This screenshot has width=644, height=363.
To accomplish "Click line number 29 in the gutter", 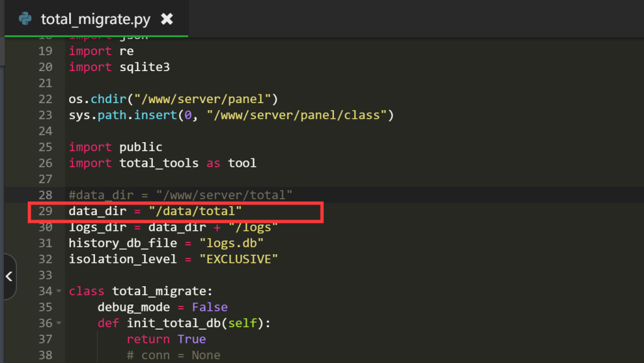I will click(45, 211).
